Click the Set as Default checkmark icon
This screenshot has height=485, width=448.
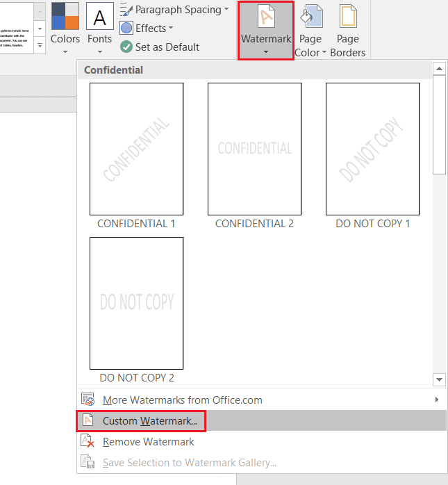click(126, 47)
